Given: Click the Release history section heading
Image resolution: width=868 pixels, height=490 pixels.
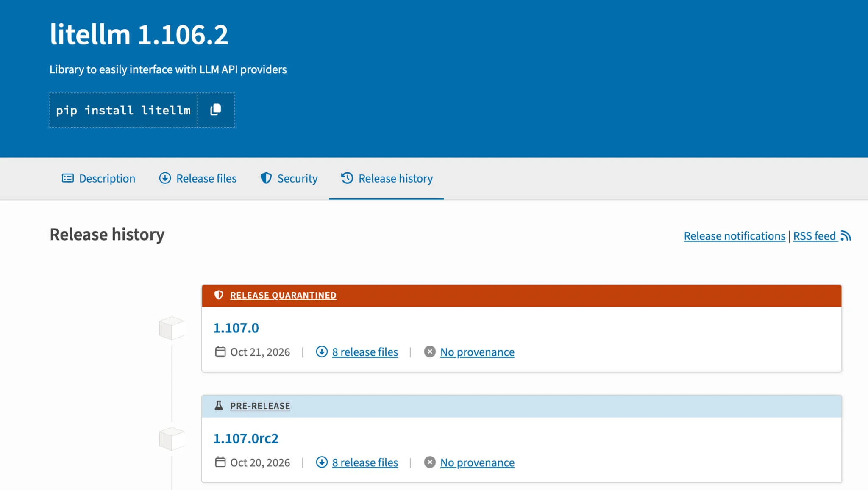Looking at the screenshot, I should click(107, 235).
